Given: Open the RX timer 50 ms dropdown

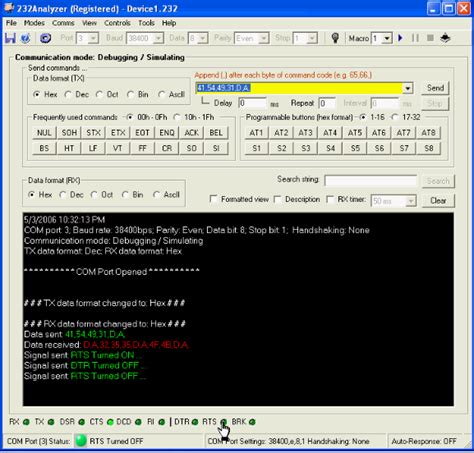Looking at the screenshot, I should (x=411, y=201).
